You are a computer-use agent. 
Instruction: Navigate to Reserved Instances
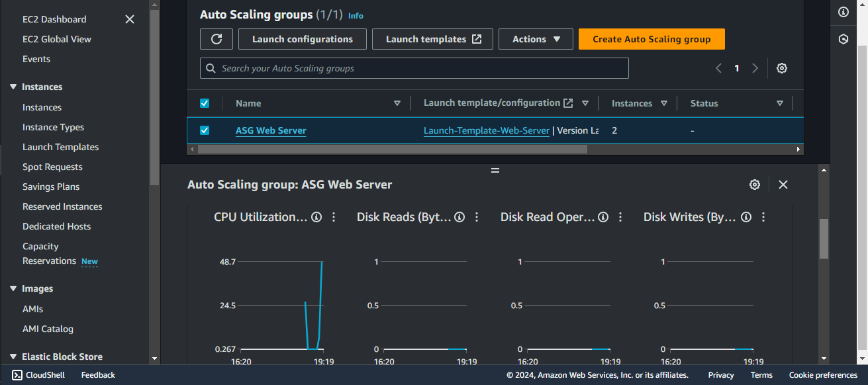pyautogui.click(x=62, y=206)
